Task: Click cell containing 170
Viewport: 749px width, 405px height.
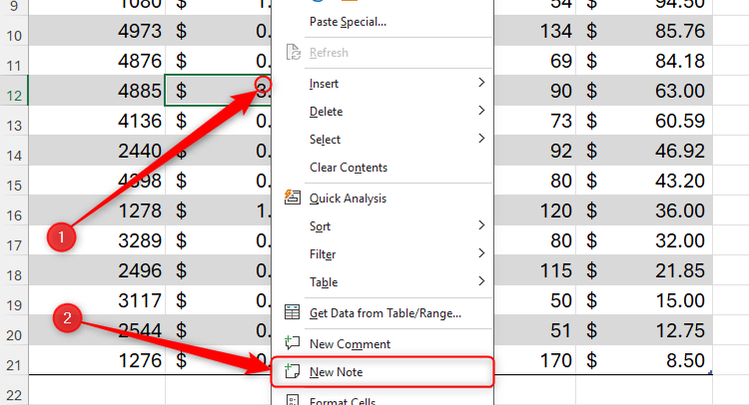Action: [535, 360]
